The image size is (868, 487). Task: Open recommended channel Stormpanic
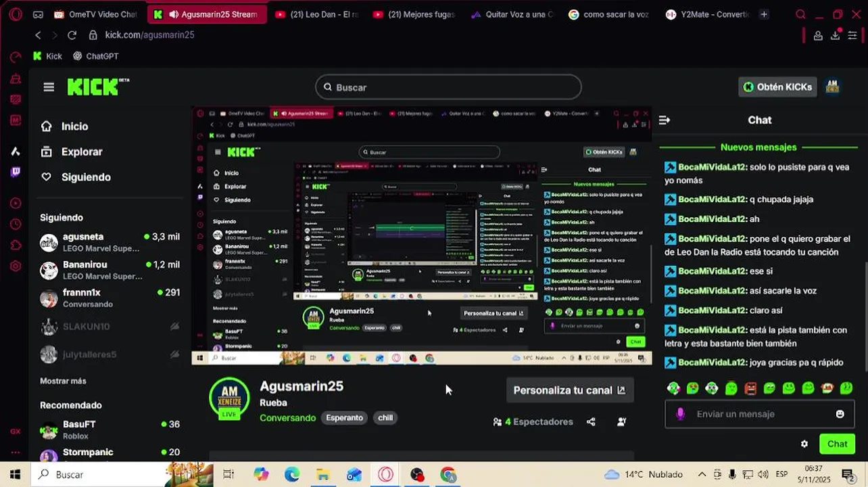point(110,455)
